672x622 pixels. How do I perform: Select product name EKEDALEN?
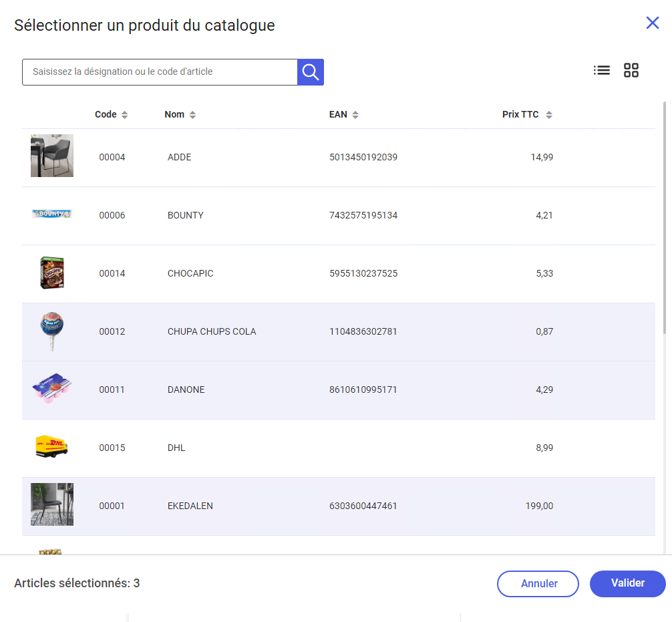[x=190, y=506]
